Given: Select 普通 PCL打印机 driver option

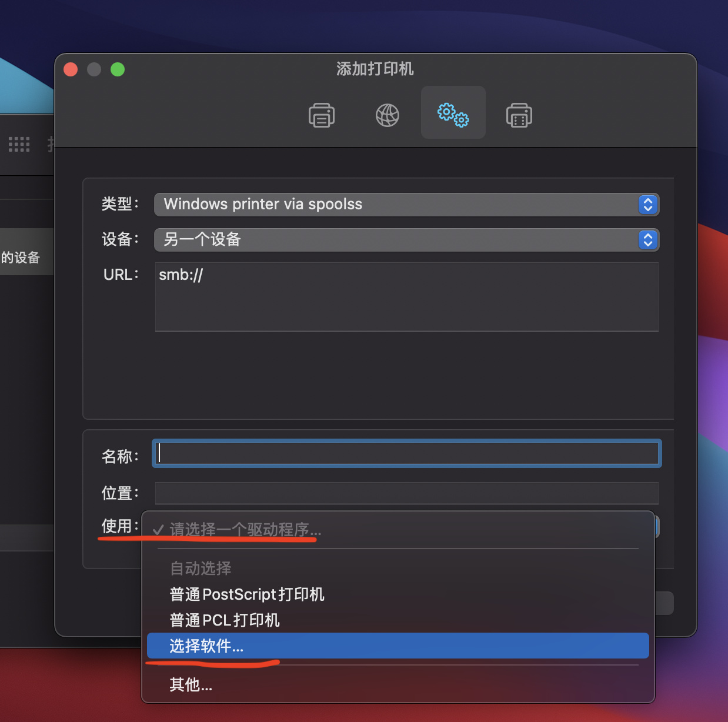Looking at the screenshot, I should pos(224,620).
